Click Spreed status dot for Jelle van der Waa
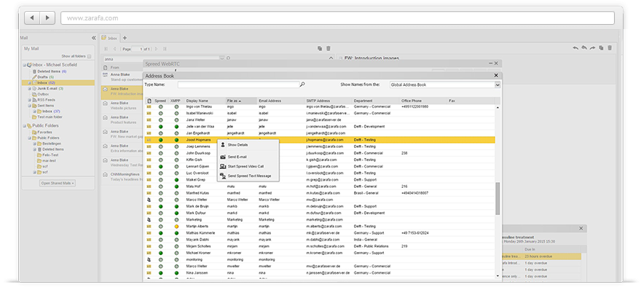The height and width of the screenshot is (287, 644). tap(160, 127)
